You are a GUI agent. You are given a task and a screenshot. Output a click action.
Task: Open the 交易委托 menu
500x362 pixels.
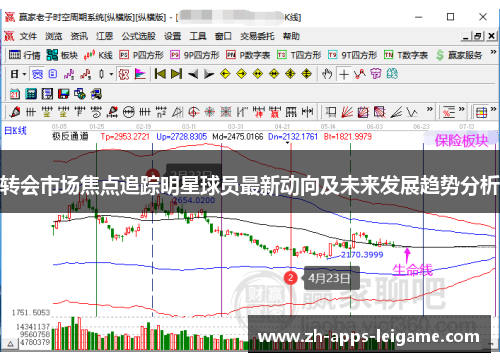[x=257, y=36]
